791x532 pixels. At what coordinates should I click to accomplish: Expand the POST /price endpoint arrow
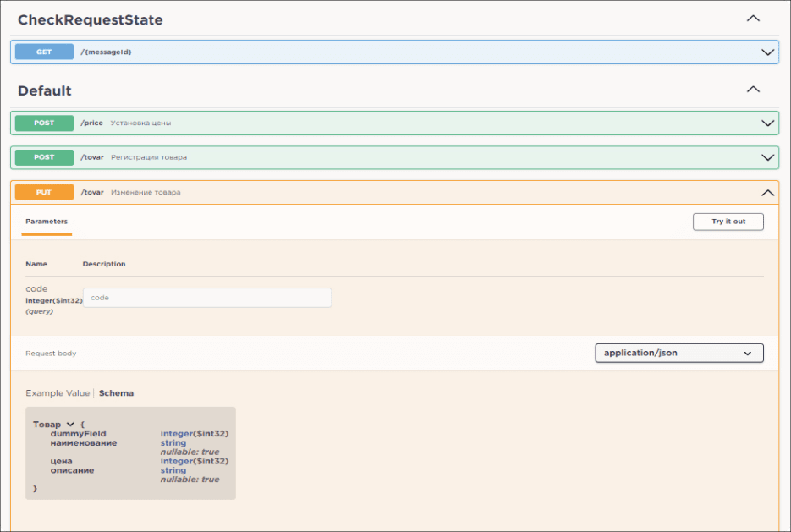pyautogui.click(x=767, y=123)
